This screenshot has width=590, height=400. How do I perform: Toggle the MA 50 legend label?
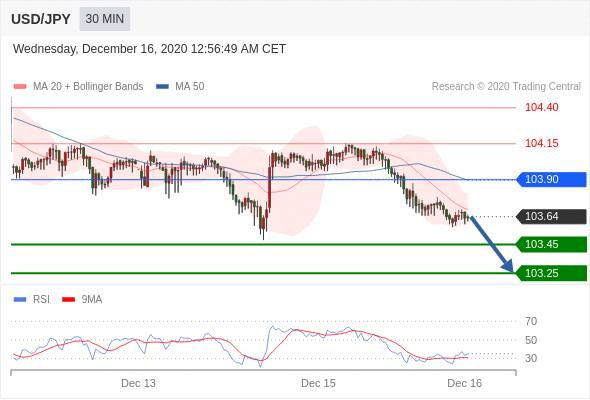[x=190, y=87]
